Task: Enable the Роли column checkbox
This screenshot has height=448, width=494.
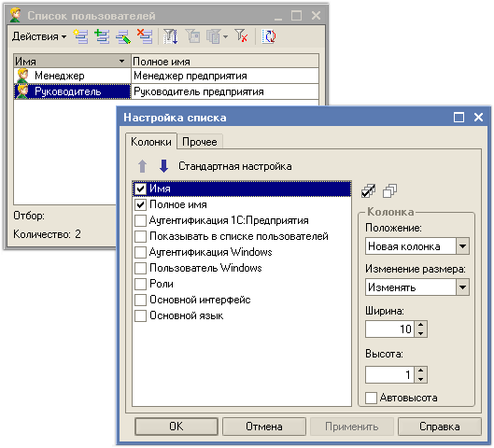Action: [140, 284]
